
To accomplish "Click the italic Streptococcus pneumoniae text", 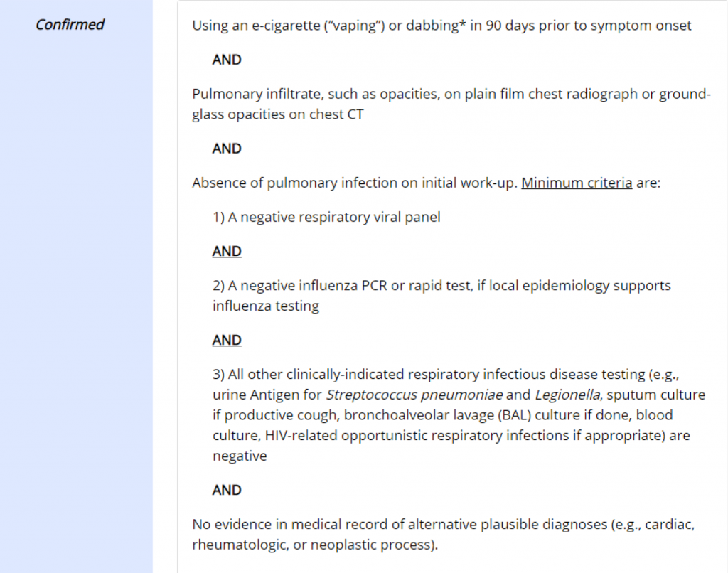I will pyautogui.click(x=414, y=395).
